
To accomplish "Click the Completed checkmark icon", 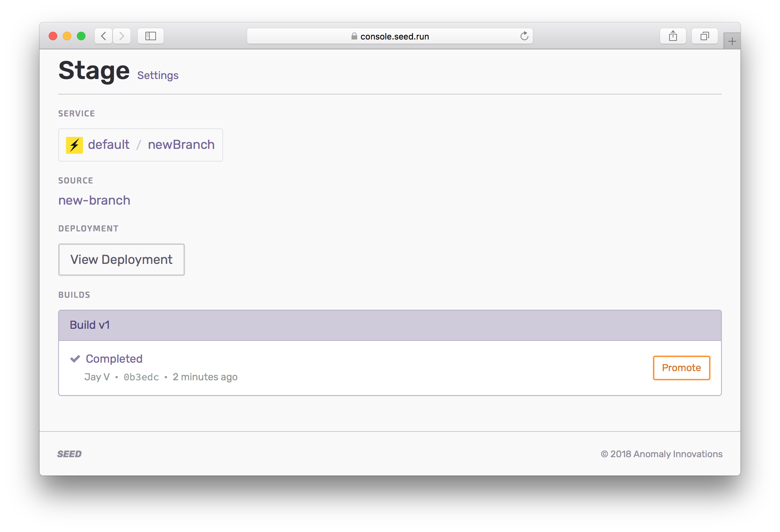I will (x=75, y=359).
